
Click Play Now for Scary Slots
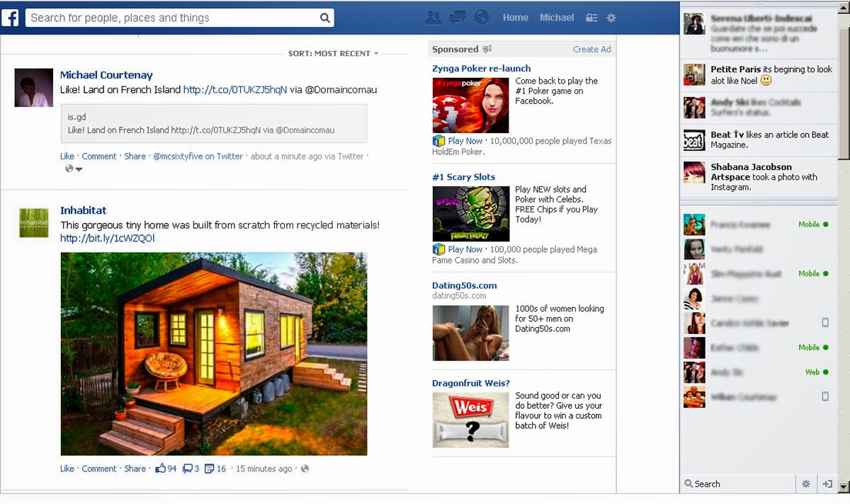[465, 249]
